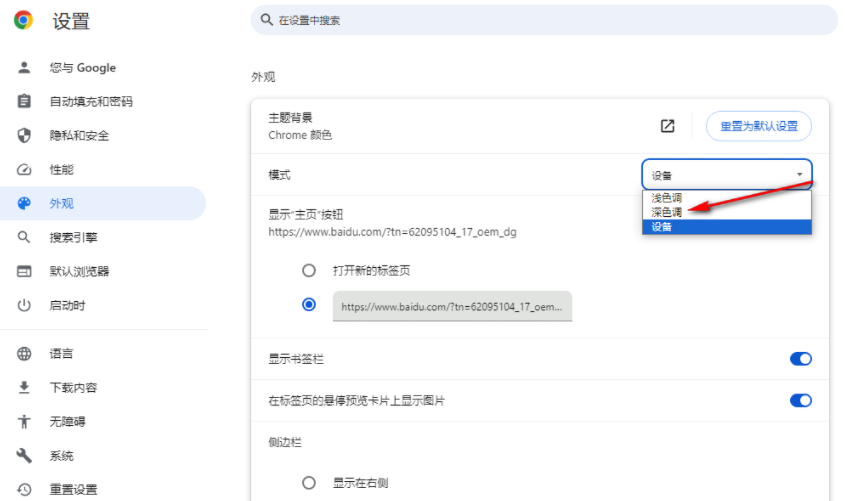Viewport: 845px width, 501px height.
Task: Click the 外观 heading above the card
Action: point(263,77)
